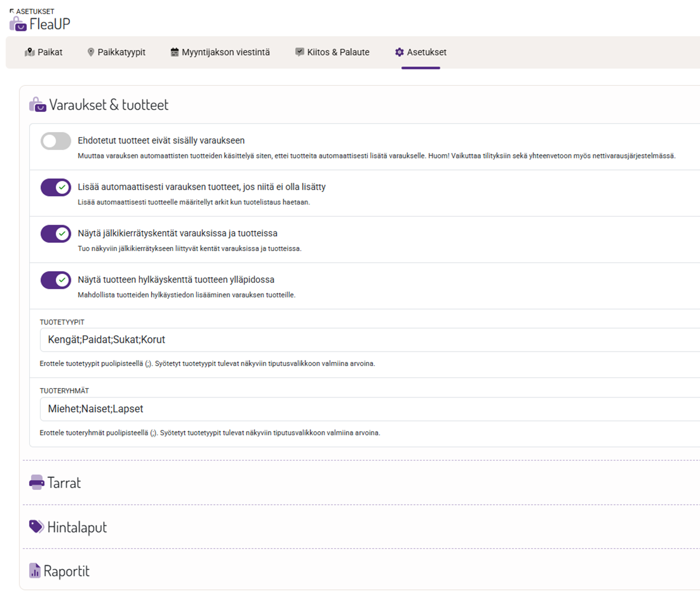Click the gear icon for Asetukset
The width and height of the screenshot is (700, 594).
[x=399, y=52]
